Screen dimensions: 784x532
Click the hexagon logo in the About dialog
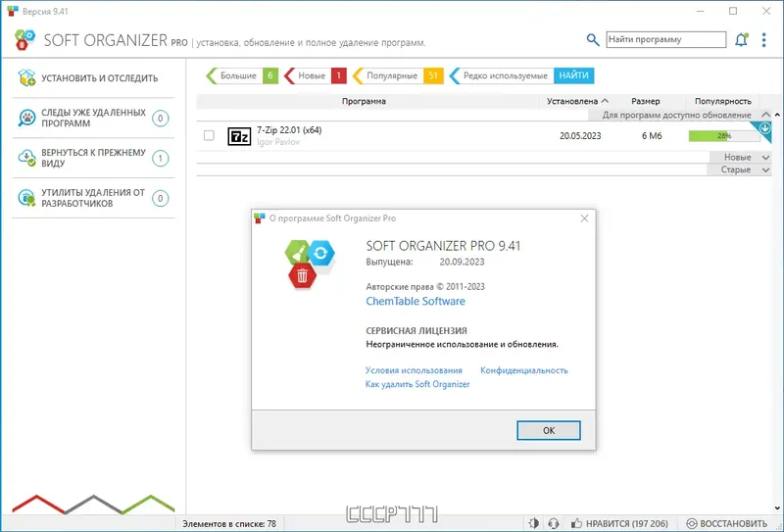[x=310, y=264]
